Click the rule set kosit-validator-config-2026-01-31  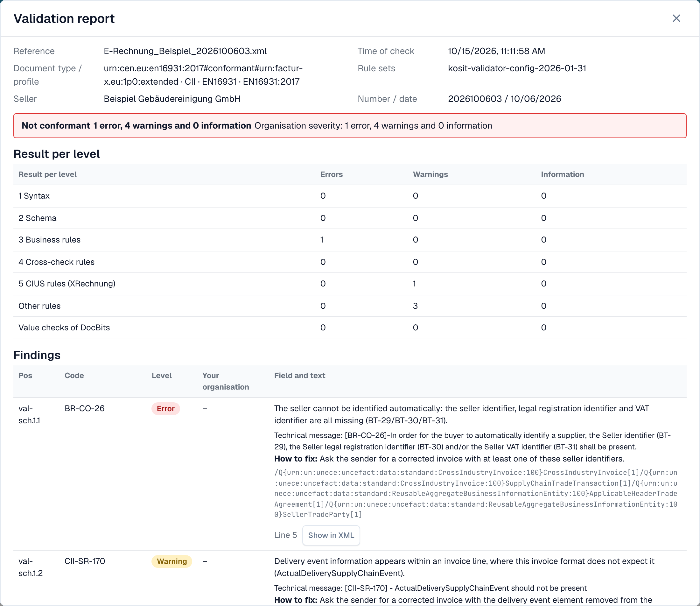(517, 68)
